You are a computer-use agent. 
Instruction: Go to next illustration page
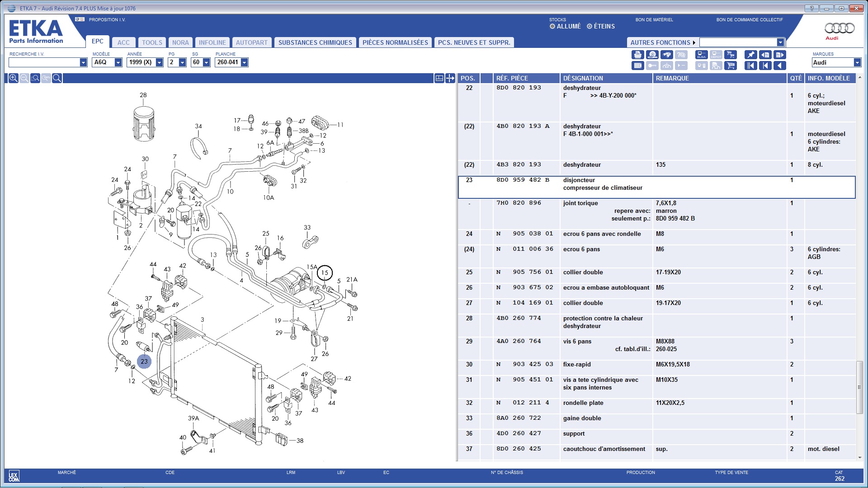(780, 55)
